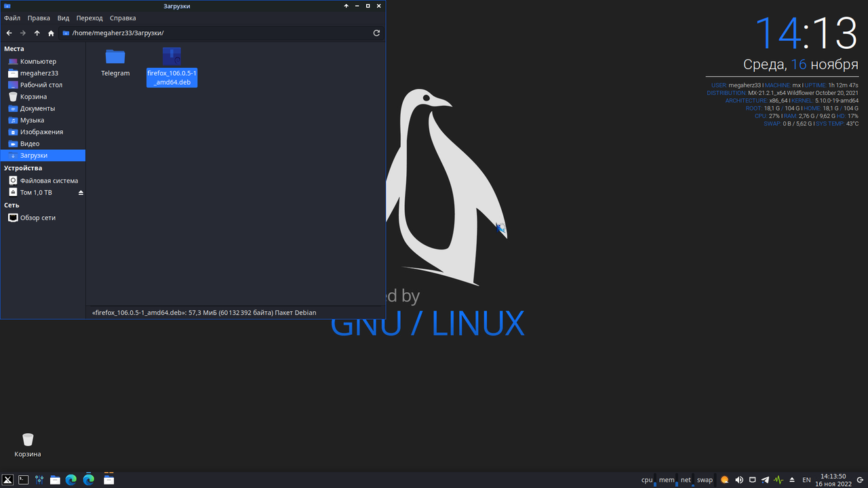Open the green pulse monitor tray icon

pyautogui.click(x=778, y=480)
